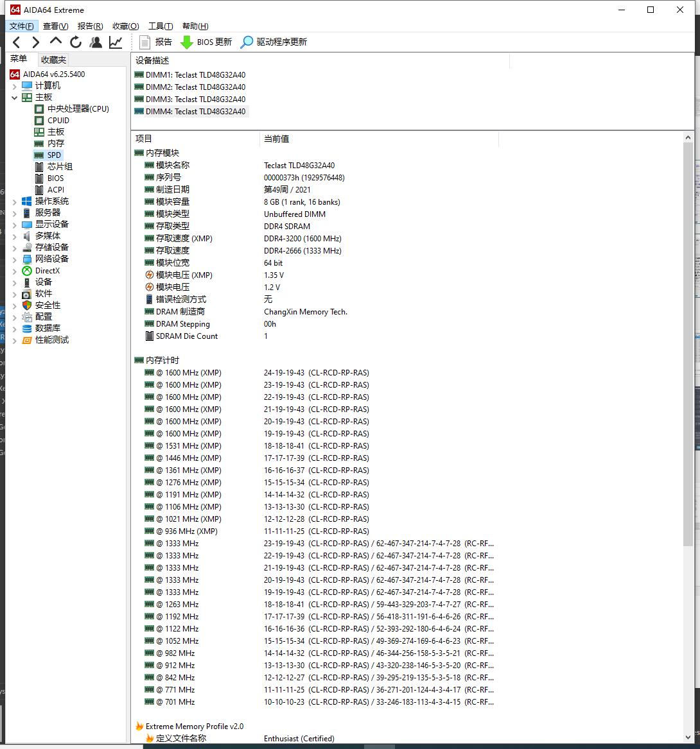Click the 性能测试 benchmark icon
The image size is (700, 749).
click(27, 340)
